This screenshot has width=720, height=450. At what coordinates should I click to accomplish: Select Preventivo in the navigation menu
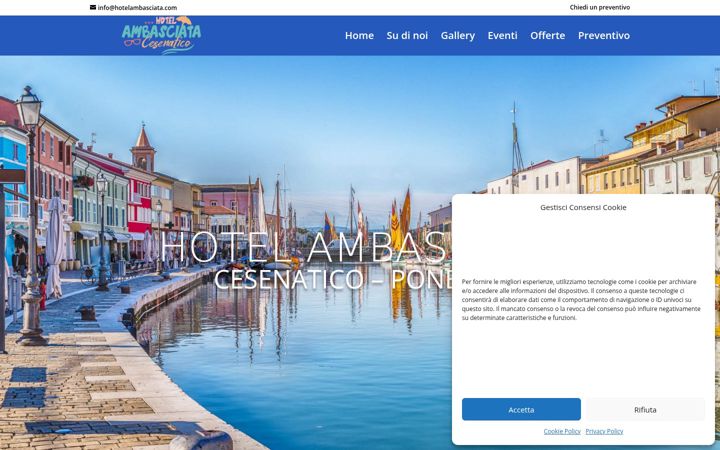[x=604, y=35]
